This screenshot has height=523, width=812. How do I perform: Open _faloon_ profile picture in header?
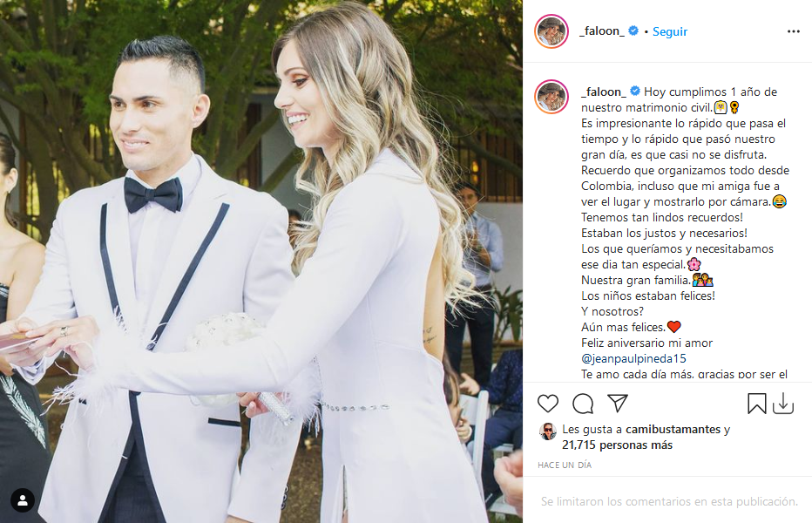[551, 31]
